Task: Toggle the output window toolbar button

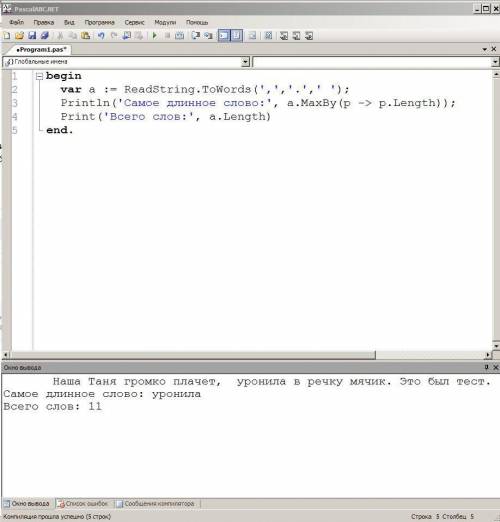Action: pyautogui.click(x=224, y=35)
